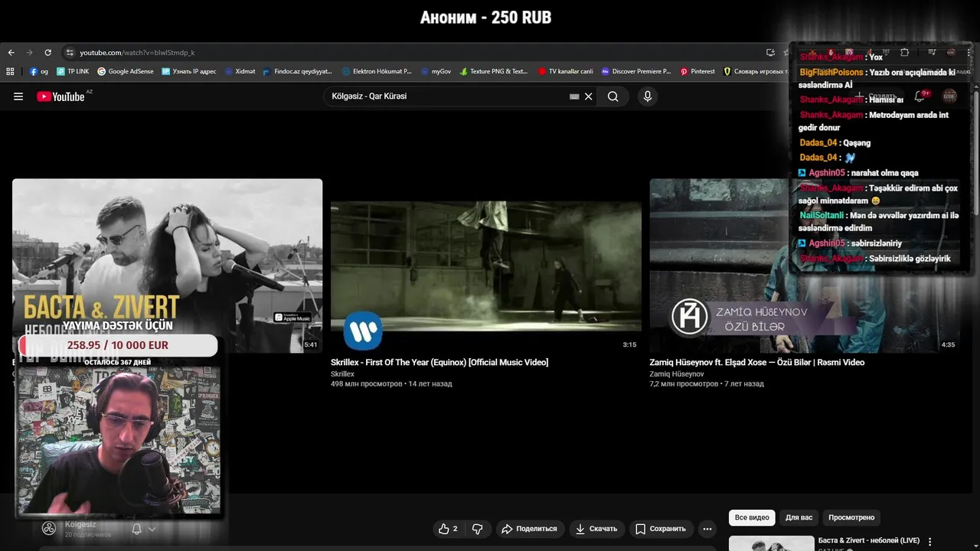Open the TP LINK bookmark
Screen dimensions: 980x551
73,71
